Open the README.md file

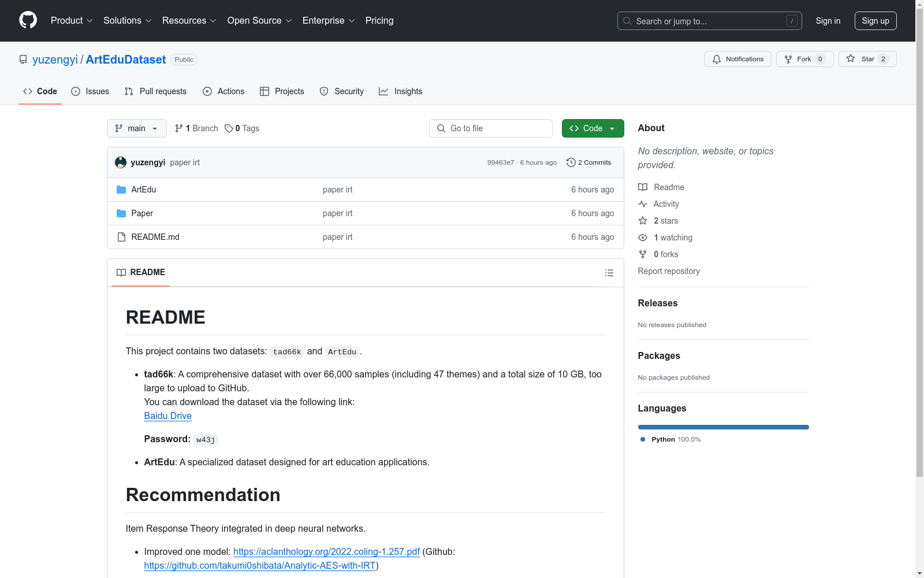click(155, 237)
